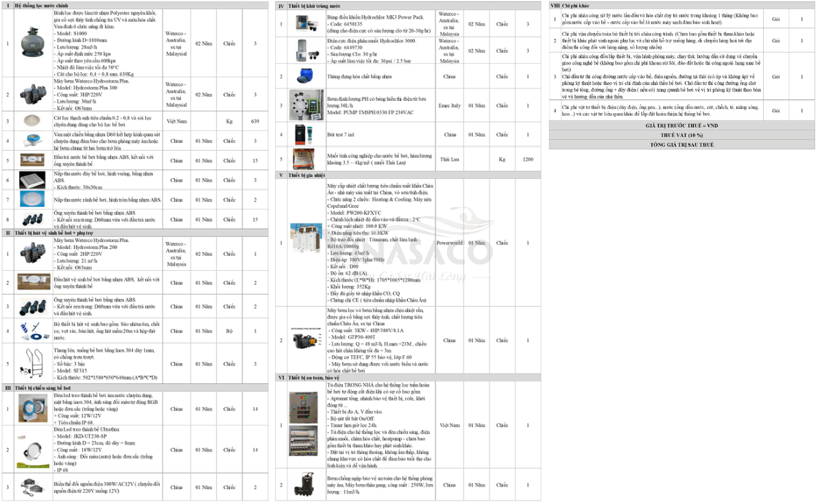Image resolution: width=820 pixels, height=504 pixels.
Task: Click origin cell "Việt Nam" in filter sand row
Action: coord(176,121)
